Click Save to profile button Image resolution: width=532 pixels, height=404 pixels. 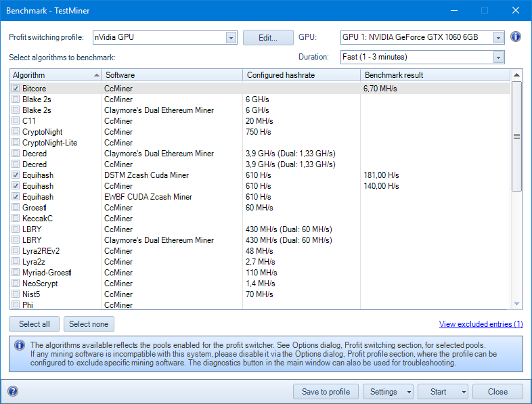(x=326, y=392)
